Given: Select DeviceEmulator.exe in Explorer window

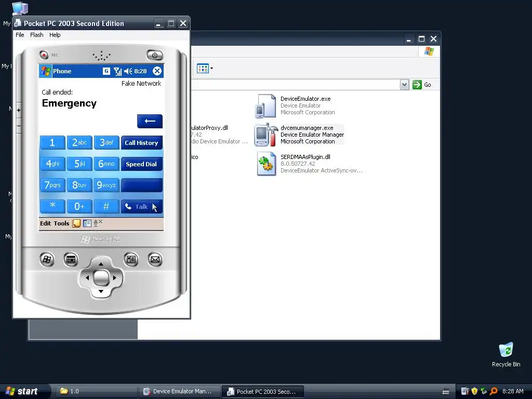Looking at the screenshot, I should (295, 105).
